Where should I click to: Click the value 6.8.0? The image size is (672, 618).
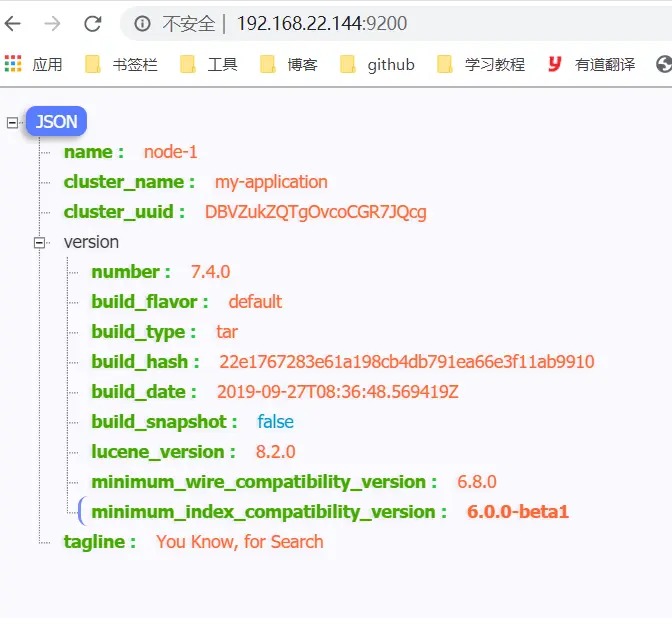click(477, 482)
